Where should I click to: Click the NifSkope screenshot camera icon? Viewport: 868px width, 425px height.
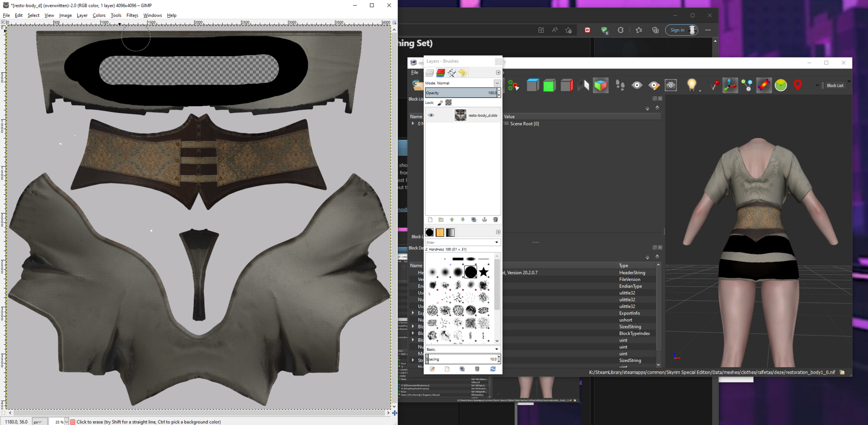point(671,85)
